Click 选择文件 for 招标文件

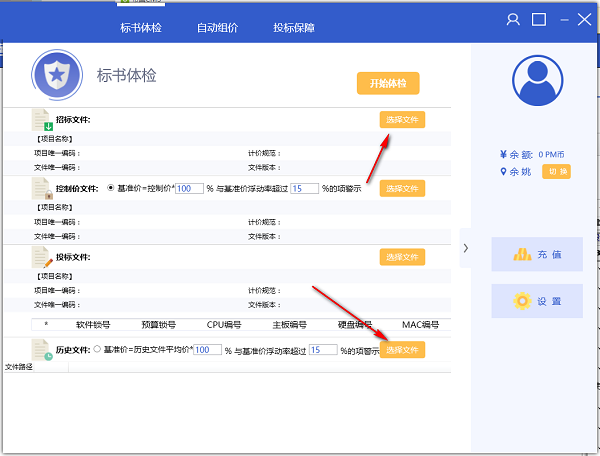[402, 119]
